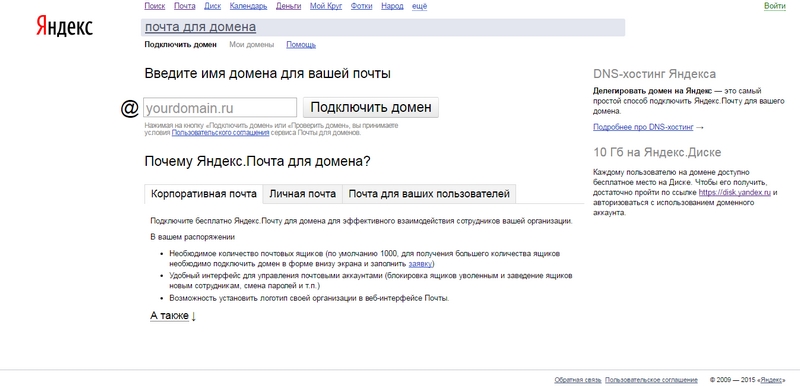The image size is (800, 387).
Task: Click Обратная связь in the footer
Action: [x=578, y=380]
